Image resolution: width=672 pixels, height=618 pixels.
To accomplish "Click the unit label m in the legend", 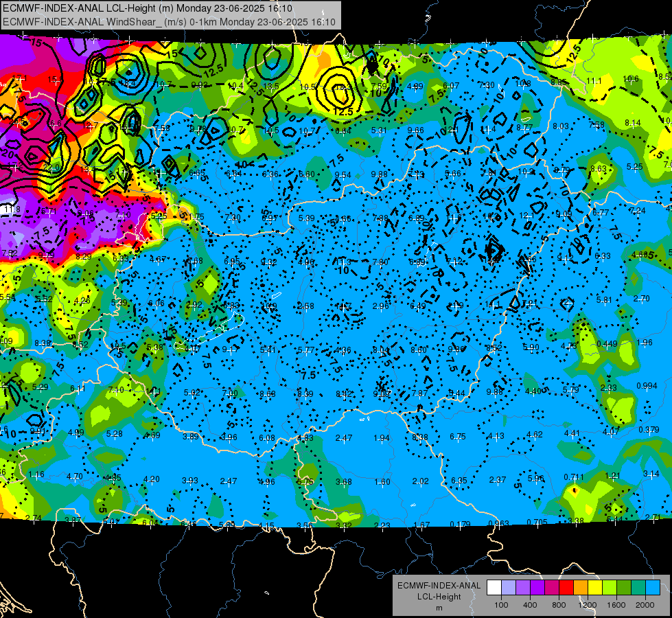I will point(439,608).
